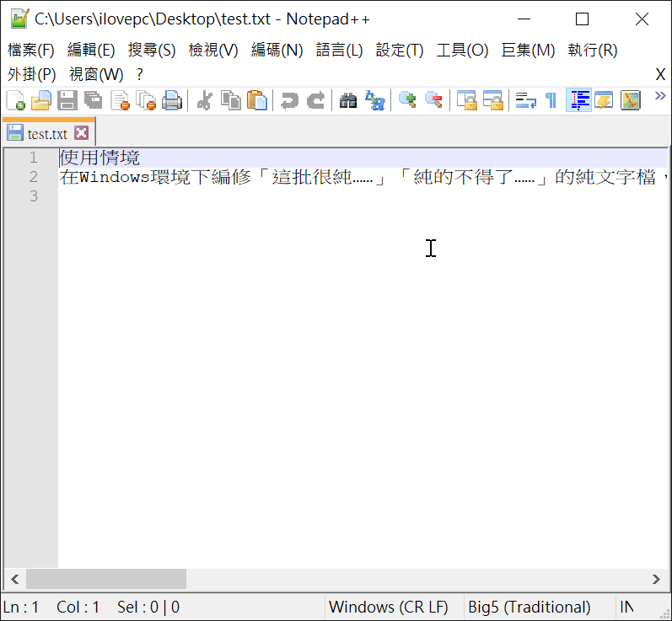
Task: Toggle the indent guide icon
Action: click(x=579, y=100)
